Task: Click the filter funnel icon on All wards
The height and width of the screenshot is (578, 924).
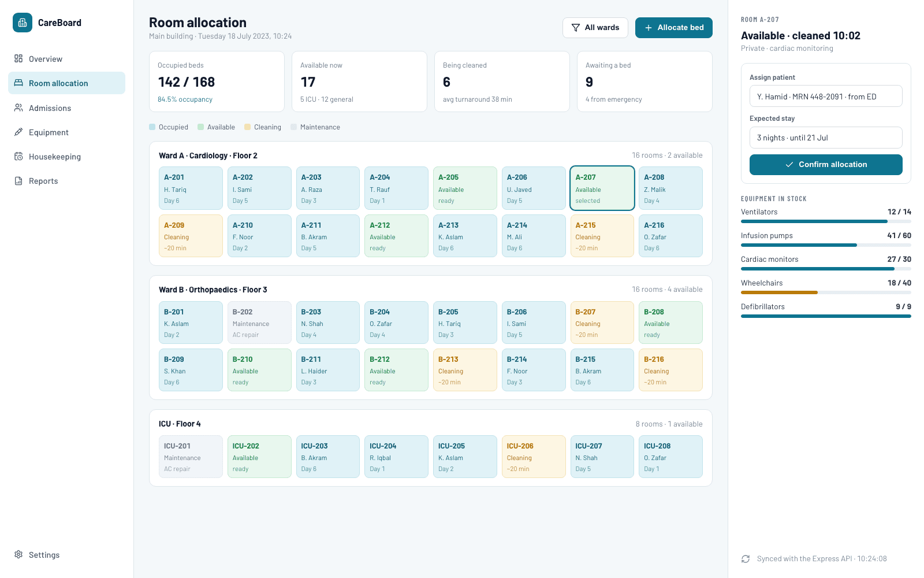Action: click(x=576, y=28)
